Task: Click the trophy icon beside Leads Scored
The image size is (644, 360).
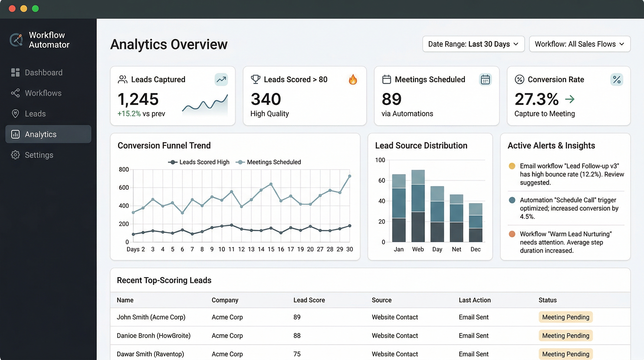Action: [255, 79]
